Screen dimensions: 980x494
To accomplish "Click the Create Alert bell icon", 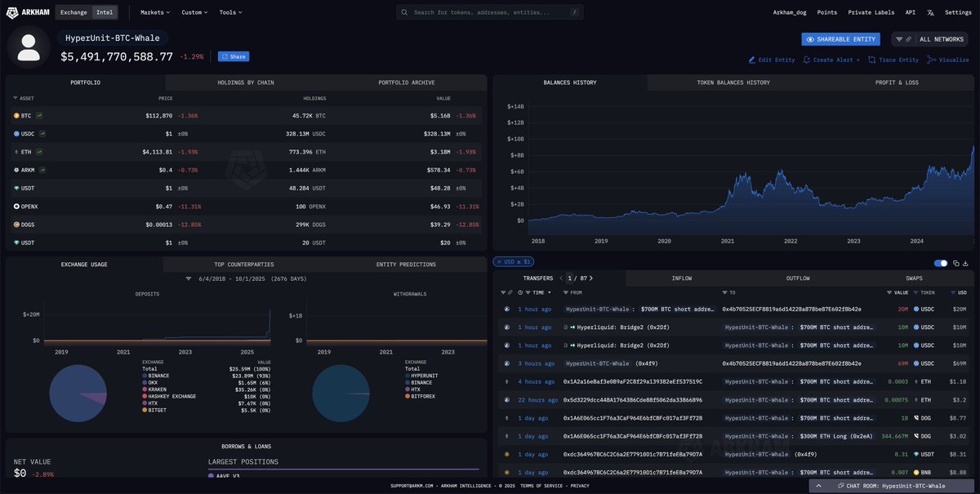I will tap(807, 60).
